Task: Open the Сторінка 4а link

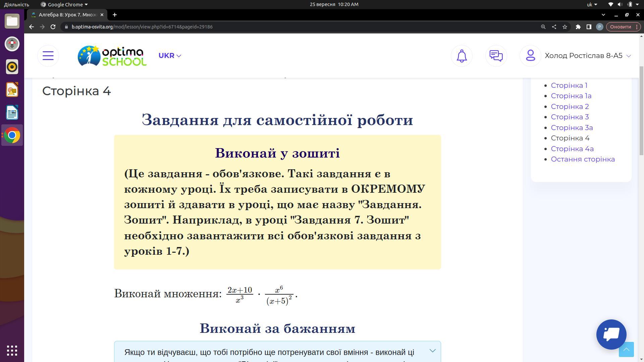Action: tap(572, 149)
